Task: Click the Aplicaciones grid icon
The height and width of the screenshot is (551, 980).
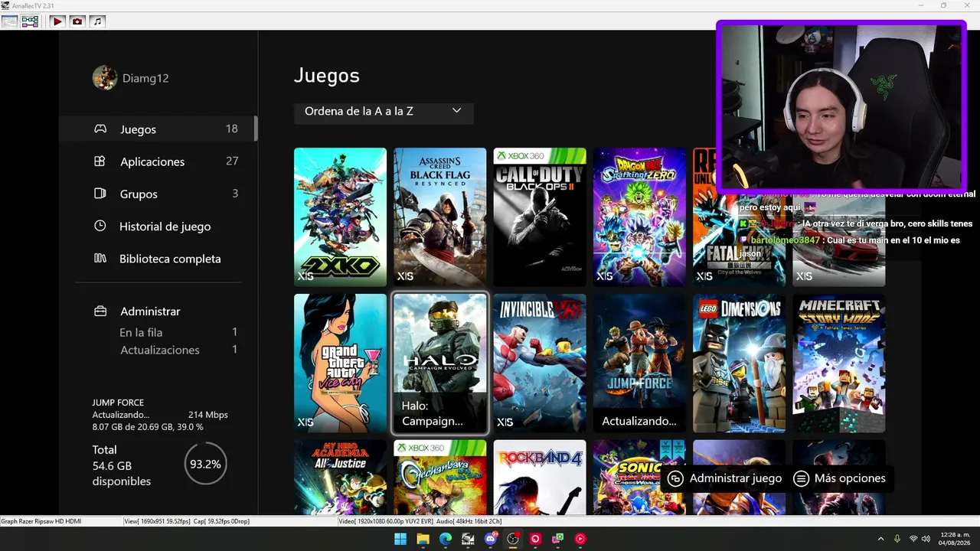Action: pyautogui.click(x=100, y=161)
